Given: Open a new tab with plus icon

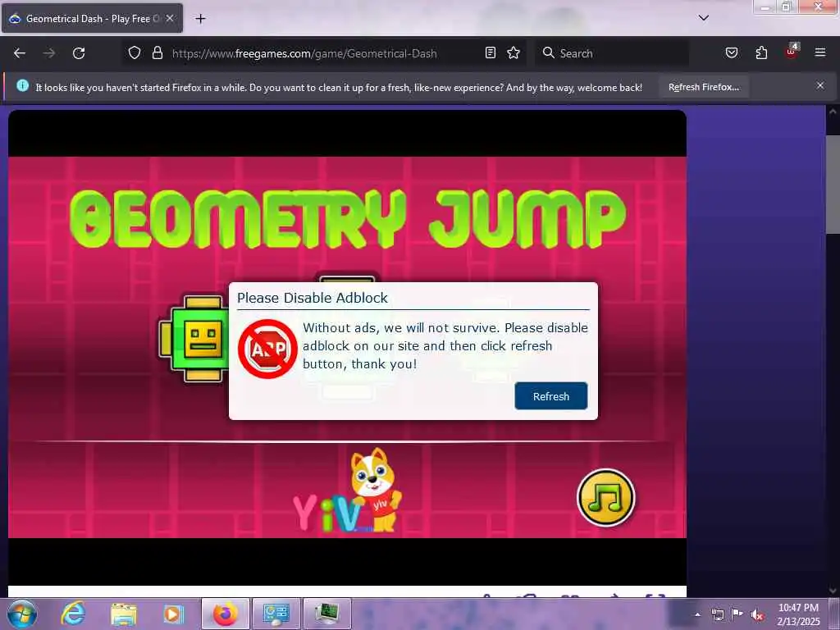Looking at the screenshot, I should click(200, 19).
